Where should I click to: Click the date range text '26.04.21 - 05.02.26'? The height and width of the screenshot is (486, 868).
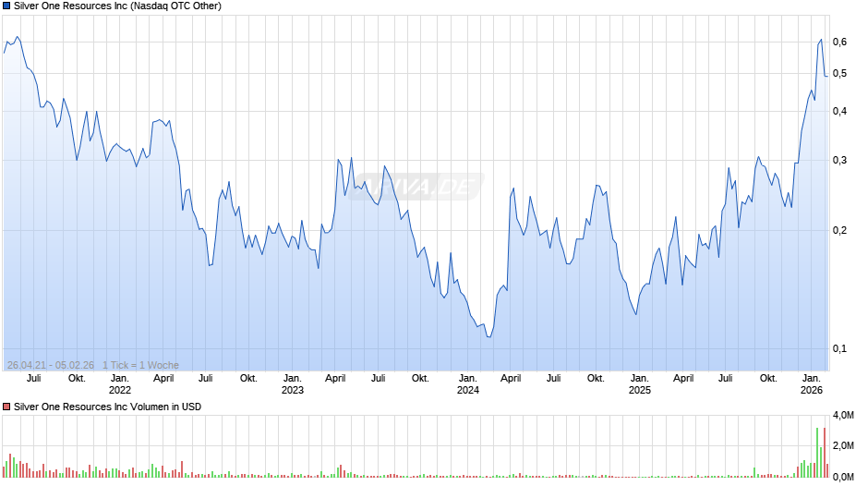coord(51,365)
